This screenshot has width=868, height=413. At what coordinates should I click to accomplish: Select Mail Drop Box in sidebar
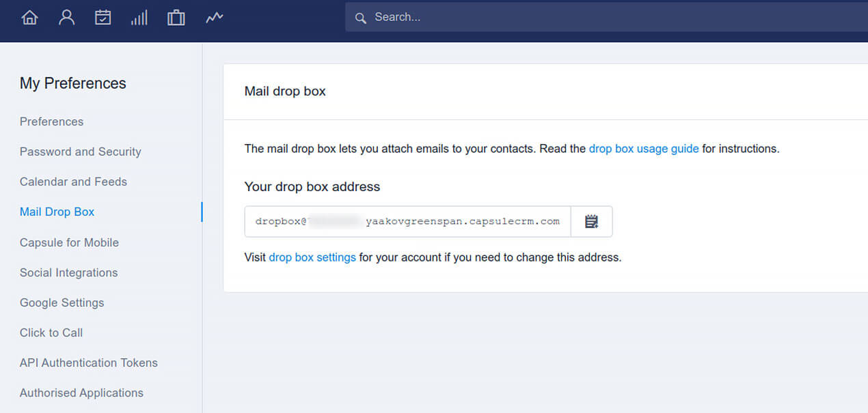point(57,212)
